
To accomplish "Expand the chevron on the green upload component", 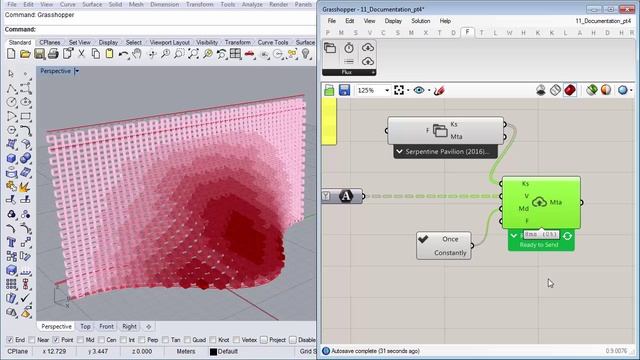I will pyautogui.click(x=513, y=236).
